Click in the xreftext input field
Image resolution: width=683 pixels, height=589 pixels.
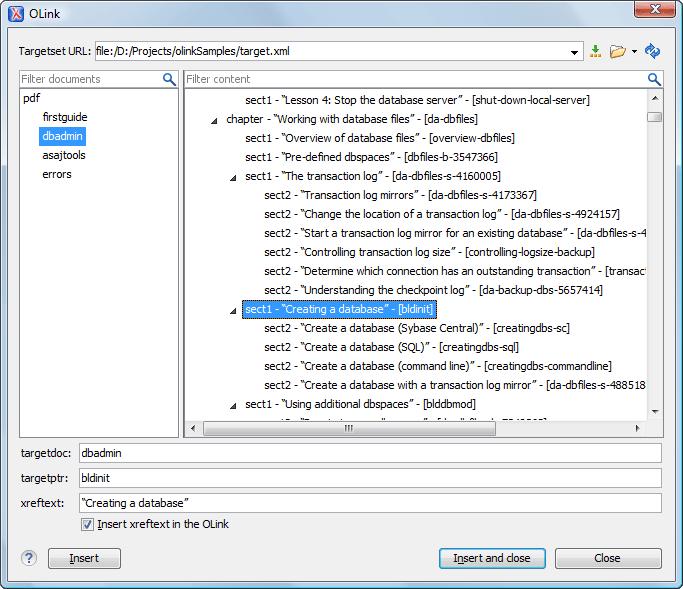click(x=370, y=503)
